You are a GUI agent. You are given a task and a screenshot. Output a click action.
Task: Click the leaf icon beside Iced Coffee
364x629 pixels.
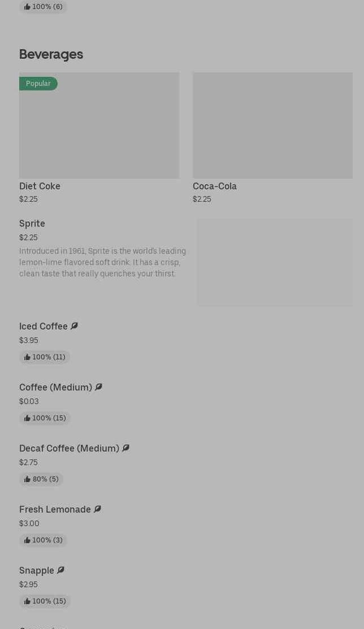74,326
